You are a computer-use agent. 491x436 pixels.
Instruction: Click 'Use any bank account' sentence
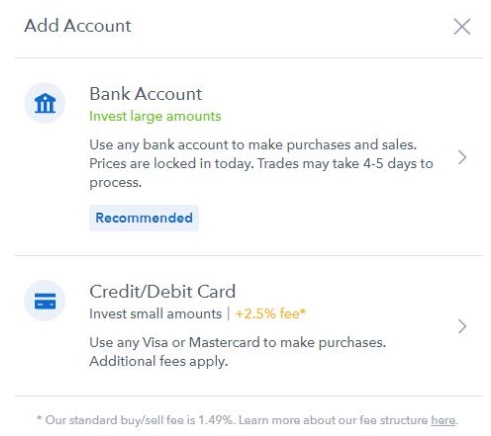point(253,145)
